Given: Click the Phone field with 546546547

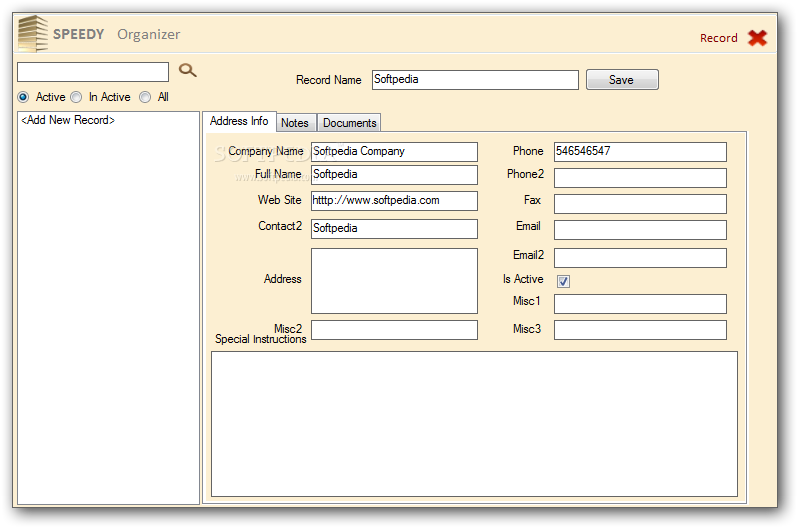Looking at the screenshot, I should pos(640,152).
